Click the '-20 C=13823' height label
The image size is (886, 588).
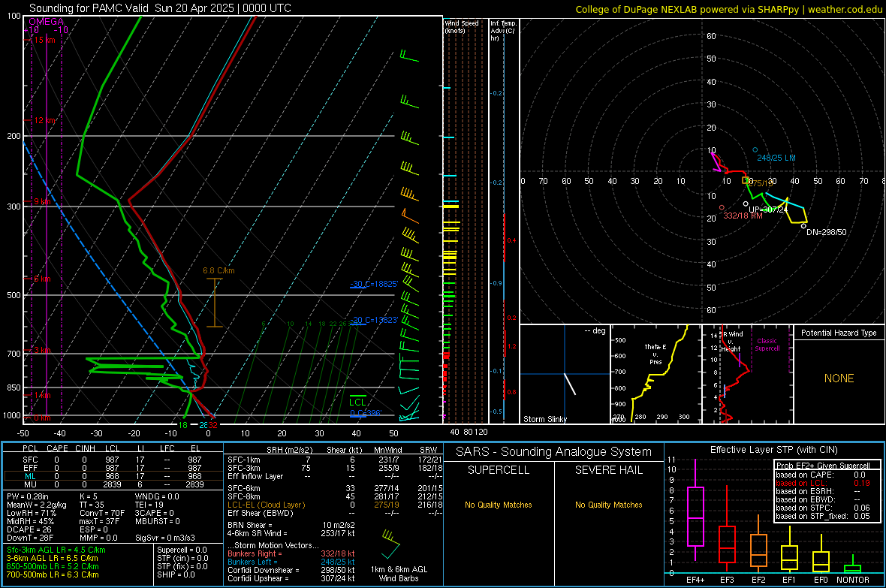374,320
